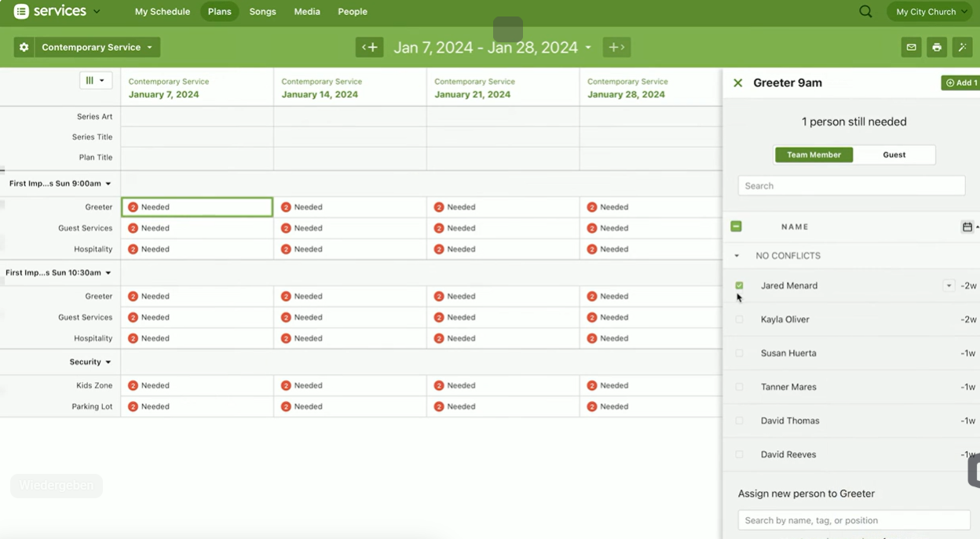Click the team member Search field
The width and height of the screenshot is (980, 539).
[851, 186]
